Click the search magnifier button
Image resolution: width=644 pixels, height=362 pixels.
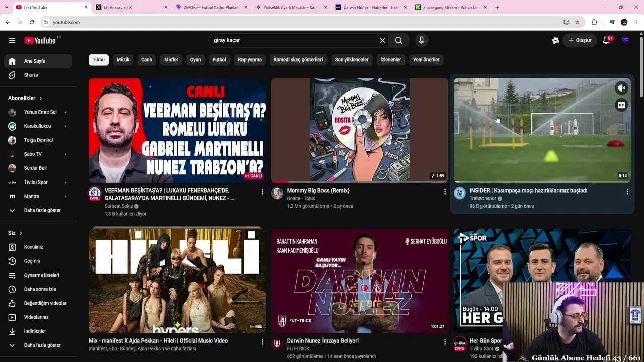point(398,40)
